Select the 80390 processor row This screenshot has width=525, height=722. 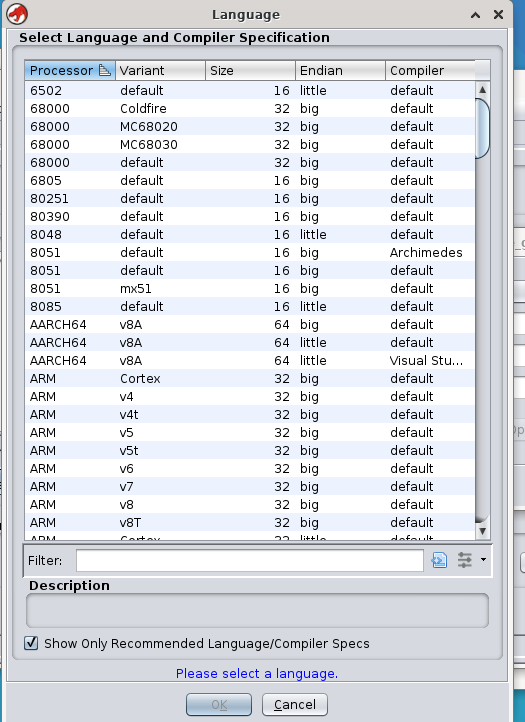250,216
